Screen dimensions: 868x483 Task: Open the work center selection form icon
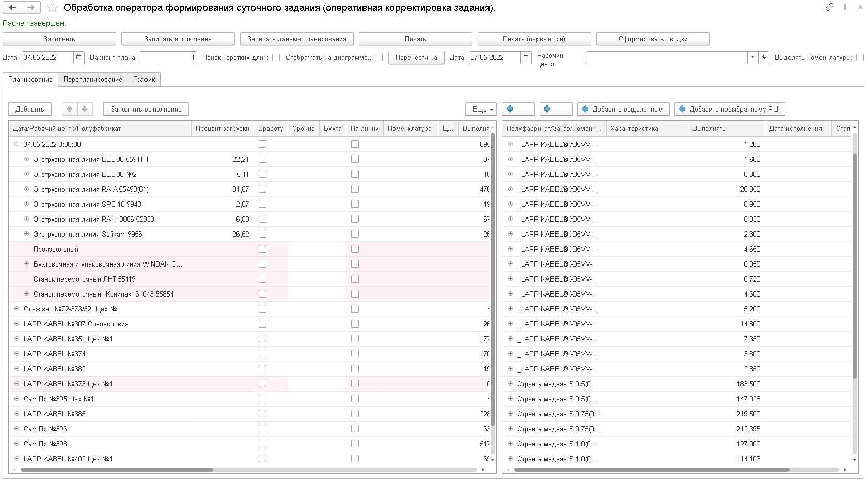point(764,57)
